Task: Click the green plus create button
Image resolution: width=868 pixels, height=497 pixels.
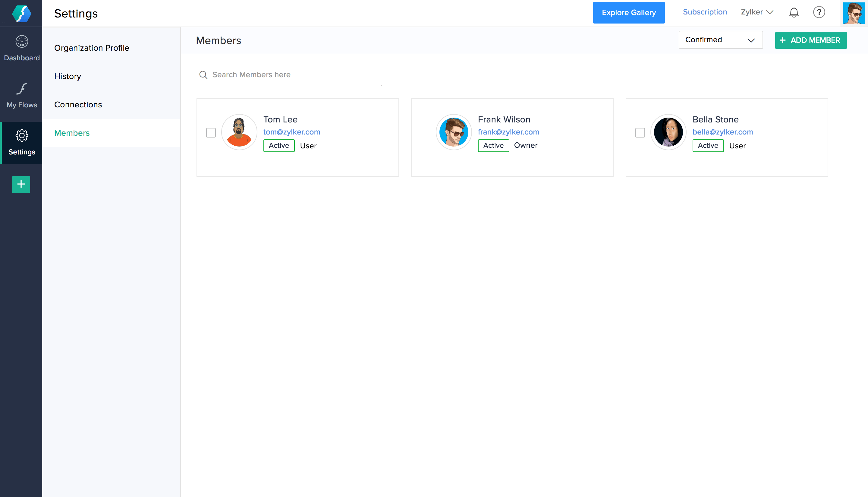Action: pyautogui.click(x=21, y=184)
